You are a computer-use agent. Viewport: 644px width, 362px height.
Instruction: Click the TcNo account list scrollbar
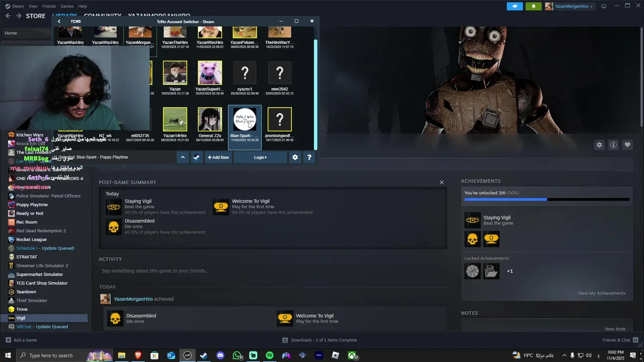click(316, 94)
